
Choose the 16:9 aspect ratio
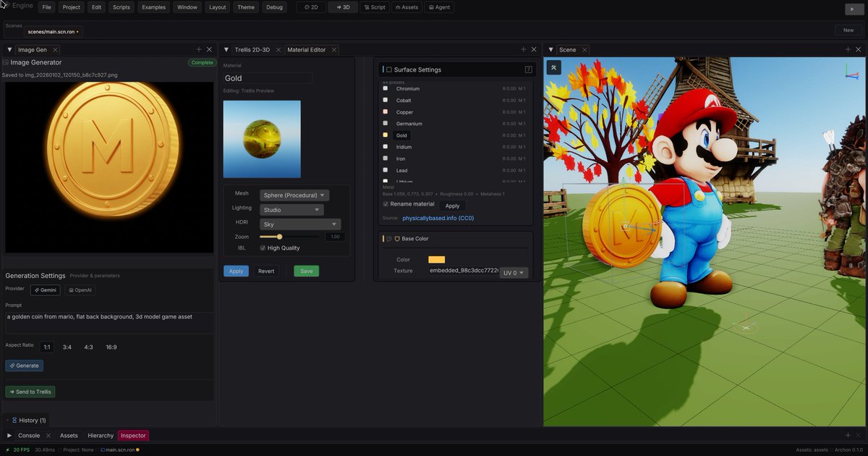click(x=111, y=347)
